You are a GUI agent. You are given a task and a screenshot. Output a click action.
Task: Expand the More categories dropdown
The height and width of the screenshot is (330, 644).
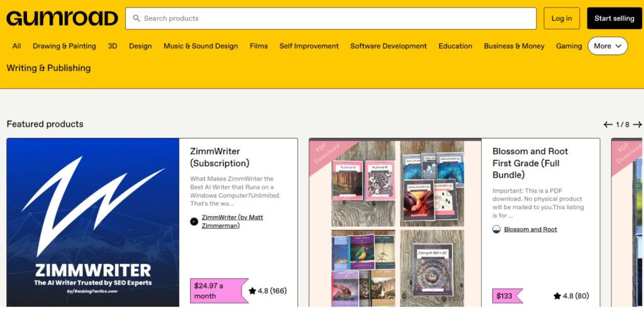click(x=608, y=46)
